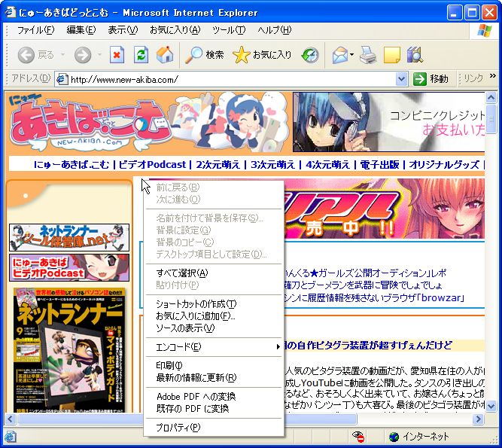
Task: Click the Refresh page icon
Action: 141,55
